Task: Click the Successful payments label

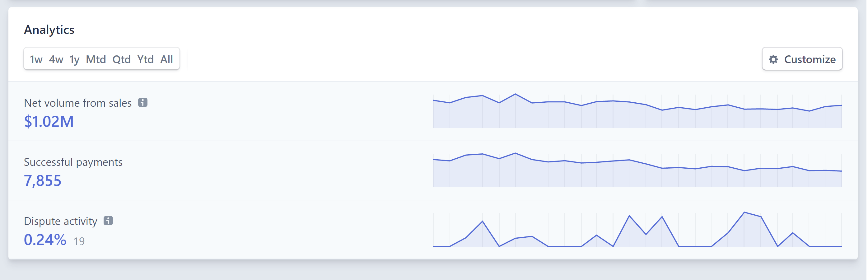Action: point(73,162)
